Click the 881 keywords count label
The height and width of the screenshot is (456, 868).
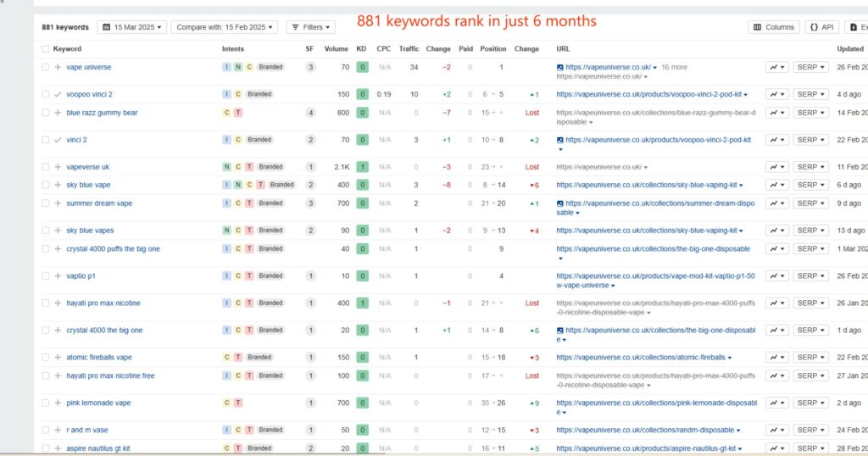click(65, 27)
